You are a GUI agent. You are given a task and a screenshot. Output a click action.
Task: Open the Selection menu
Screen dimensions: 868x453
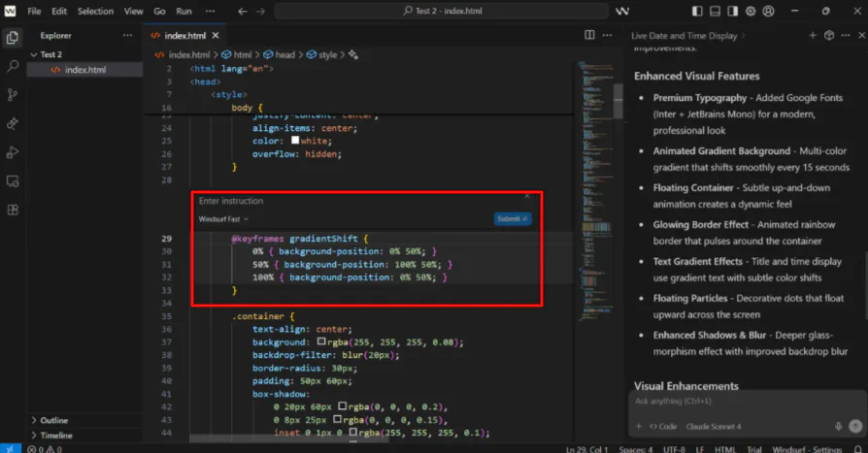point(95,11)
